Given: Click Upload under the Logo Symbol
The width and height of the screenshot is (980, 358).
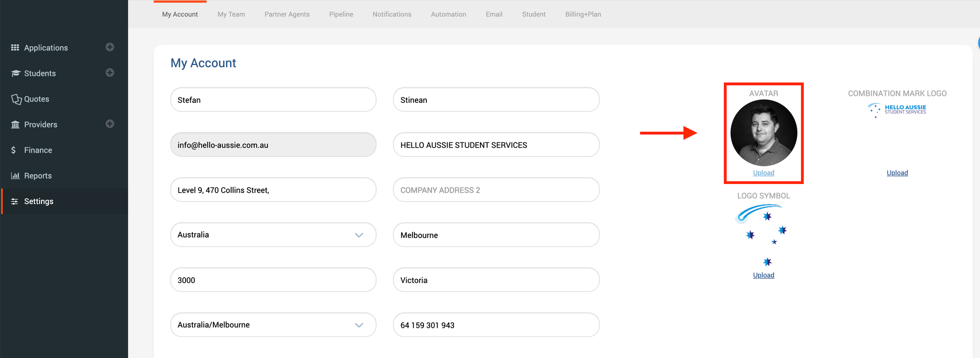Looking at the screenshot, I should click(763, 275).
